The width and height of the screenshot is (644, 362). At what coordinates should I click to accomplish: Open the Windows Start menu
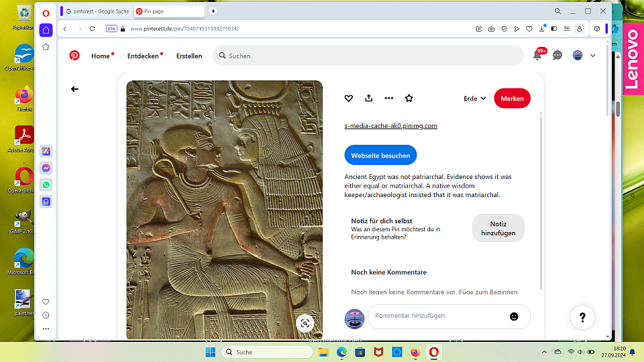210,352
